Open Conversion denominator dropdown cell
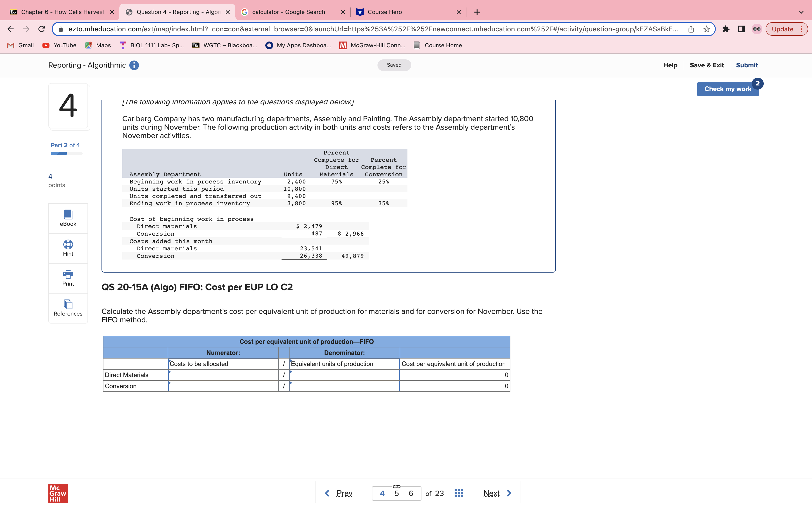 tap(344, 386)
